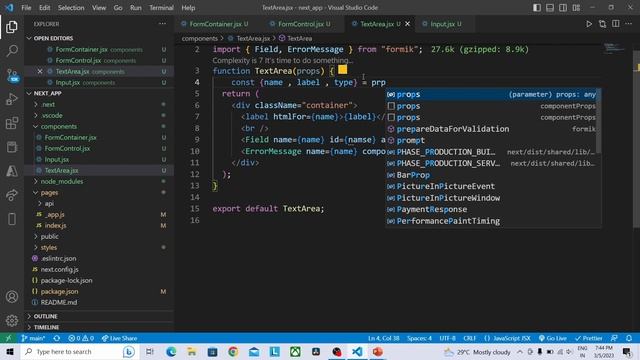The image size is (640, 360).
Task: Close TextArea.jsx in Open Editors list
Action: pos(40,71)
